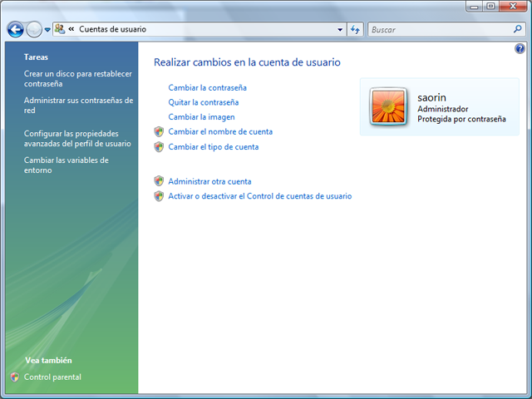Click the Back navigation arrow button
The image size is (532, 399).
tap(15, 29)
